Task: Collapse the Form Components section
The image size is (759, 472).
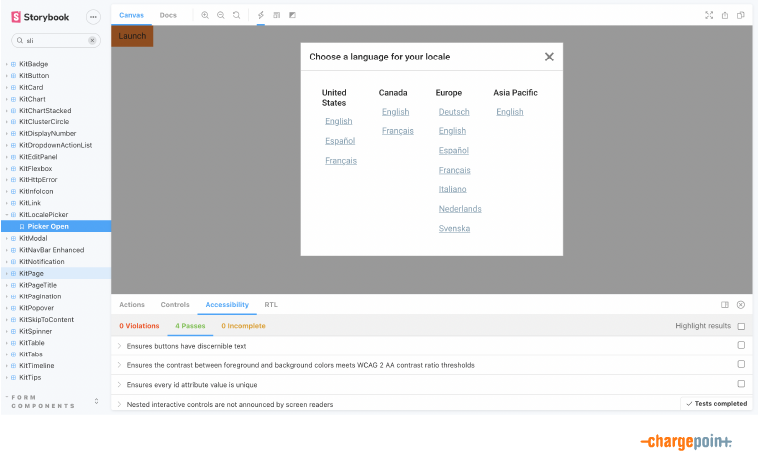Action: coord(43,401)
